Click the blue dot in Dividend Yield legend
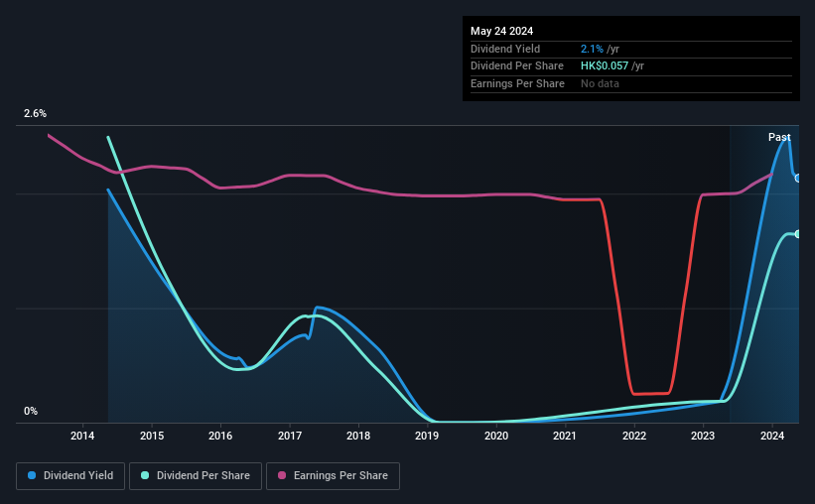The height and width of the screenshot is (504, 815). click(32, 476)
